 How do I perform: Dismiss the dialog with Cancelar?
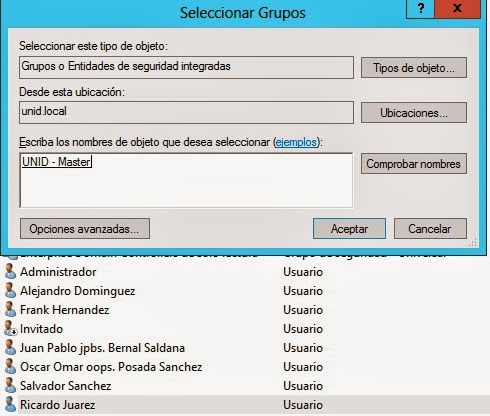click(430, 229)
